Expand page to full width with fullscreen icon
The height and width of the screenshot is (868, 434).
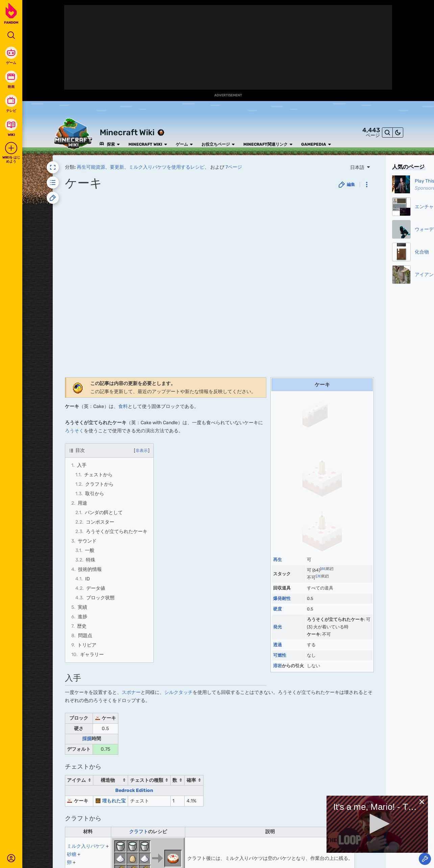[x=53, y=167]
